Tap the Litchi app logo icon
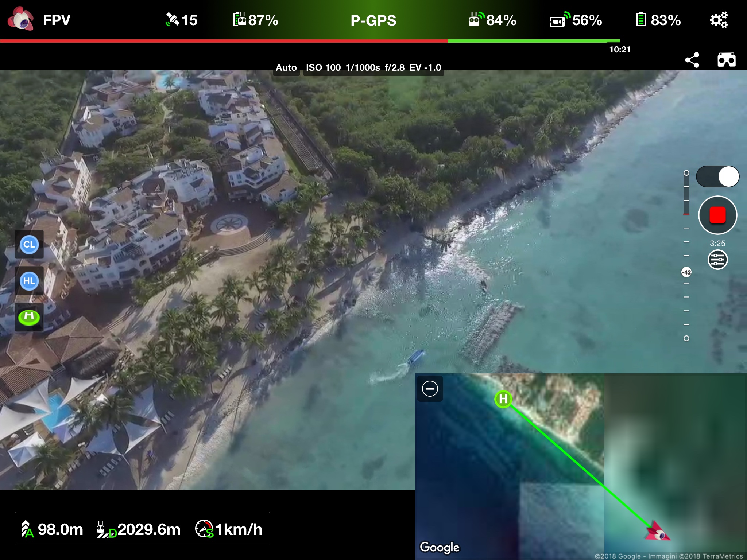This screenshot has width=747, height=560. point(21,19)
